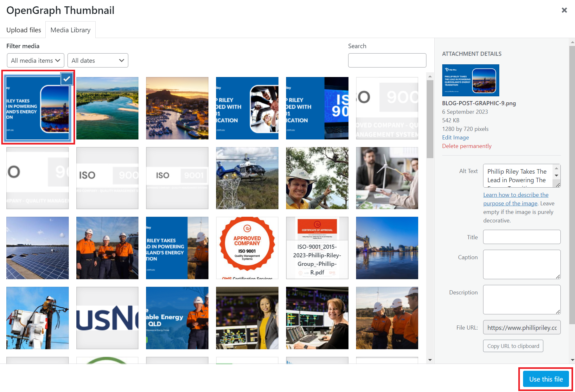Open the Media Library tab
This screenshot has height=392, width=575.
[70, 30]
